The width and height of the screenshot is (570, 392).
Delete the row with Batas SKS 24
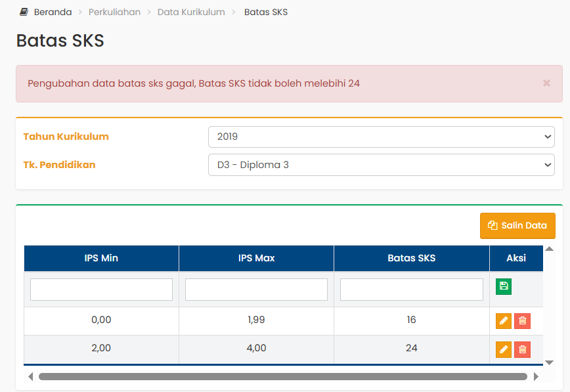coord(522,349)
